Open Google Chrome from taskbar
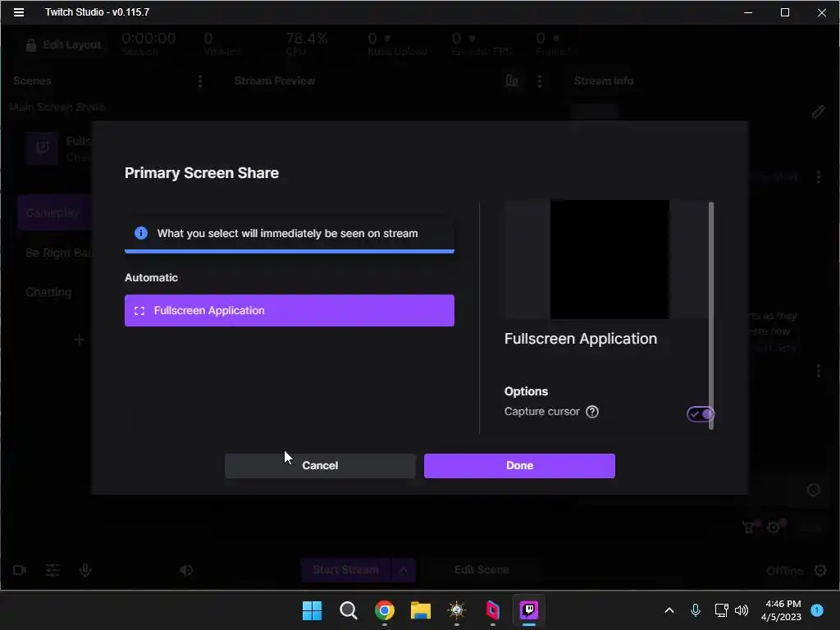The image size is (840, 630). 385,610
